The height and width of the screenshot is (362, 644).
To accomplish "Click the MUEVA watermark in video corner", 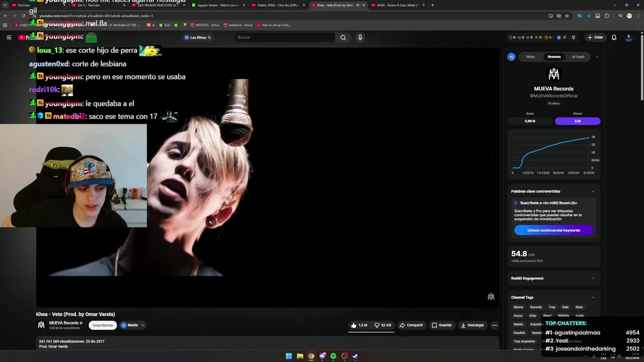I will tap(491, 297).
